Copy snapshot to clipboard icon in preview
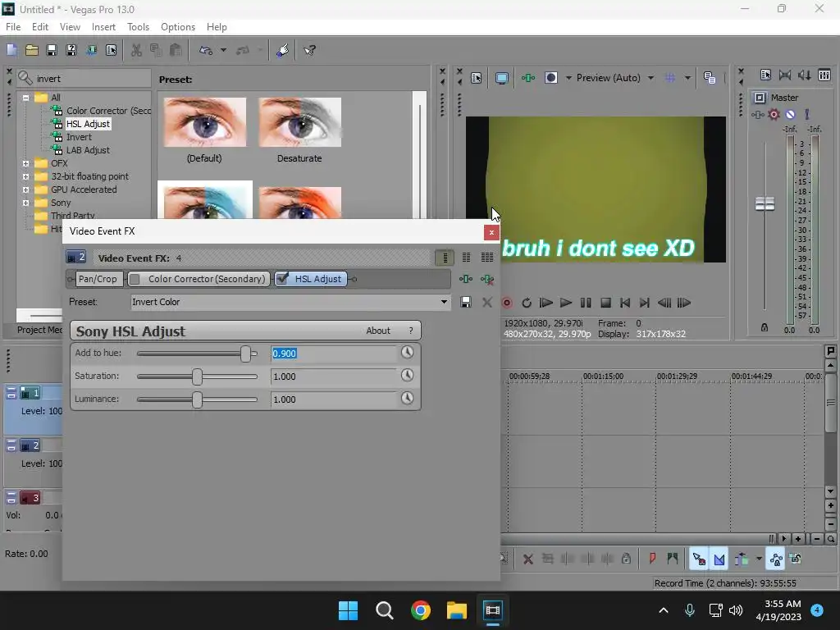840x630 pixels. tap(710, 78)
